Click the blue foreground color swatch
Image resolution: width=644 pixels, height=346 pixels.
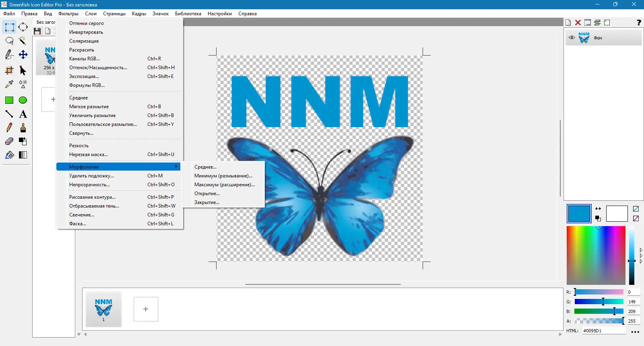(x=579, y=214)
